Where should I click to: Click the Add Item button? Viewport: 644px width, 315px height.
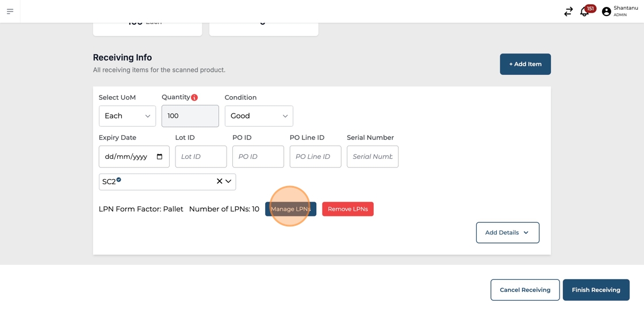coord(525,64)
